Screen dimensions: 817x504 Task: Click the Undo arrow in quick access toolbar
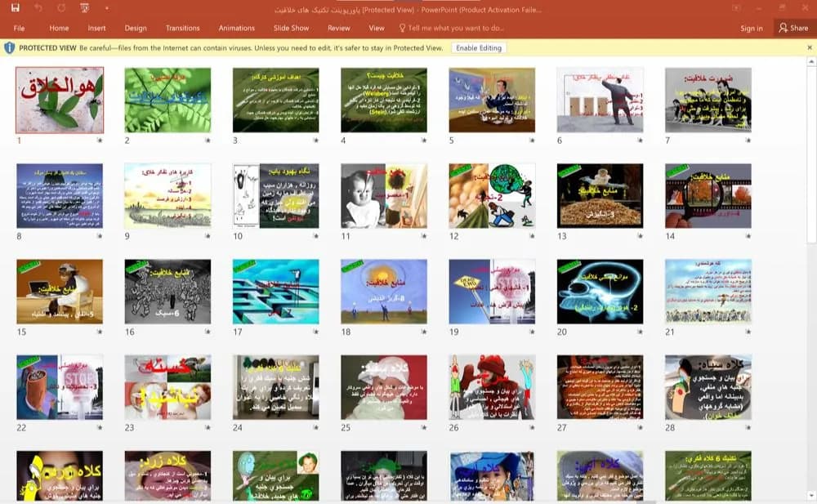coord(38,8)
